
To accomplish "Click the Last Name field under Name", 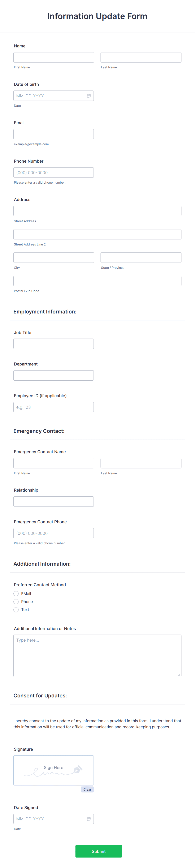I will coord(141,57).
